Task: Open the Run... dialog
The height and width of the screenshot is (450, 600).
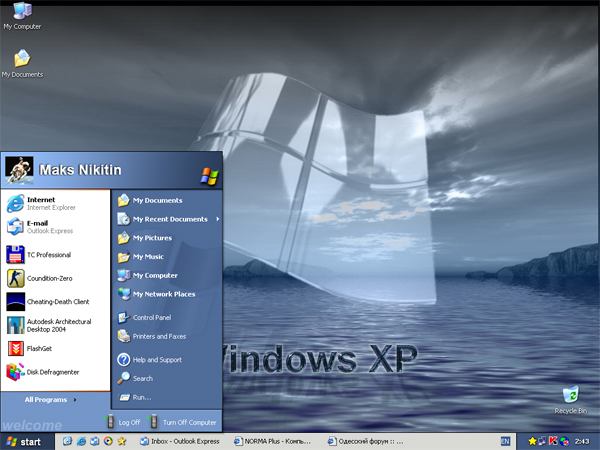Action: coord(167,397)
